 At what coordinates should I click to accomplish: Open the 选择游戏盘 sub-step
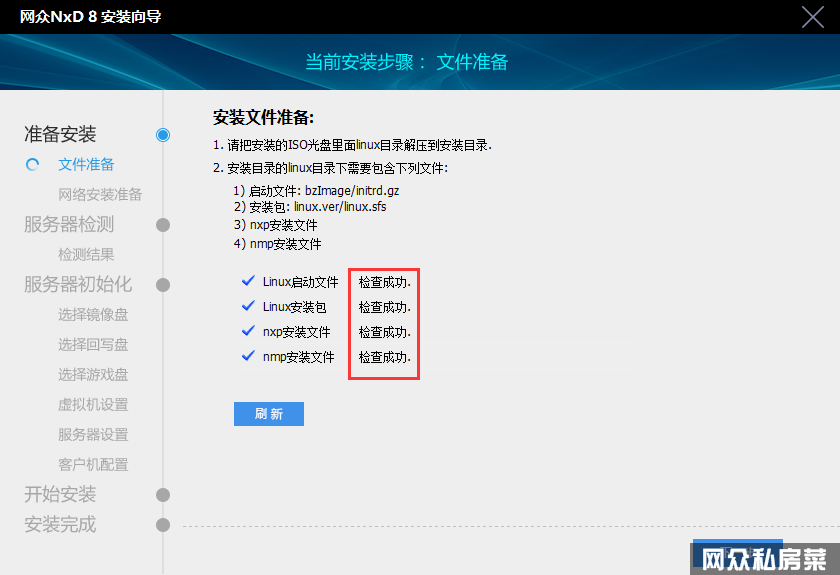(93, 375)
